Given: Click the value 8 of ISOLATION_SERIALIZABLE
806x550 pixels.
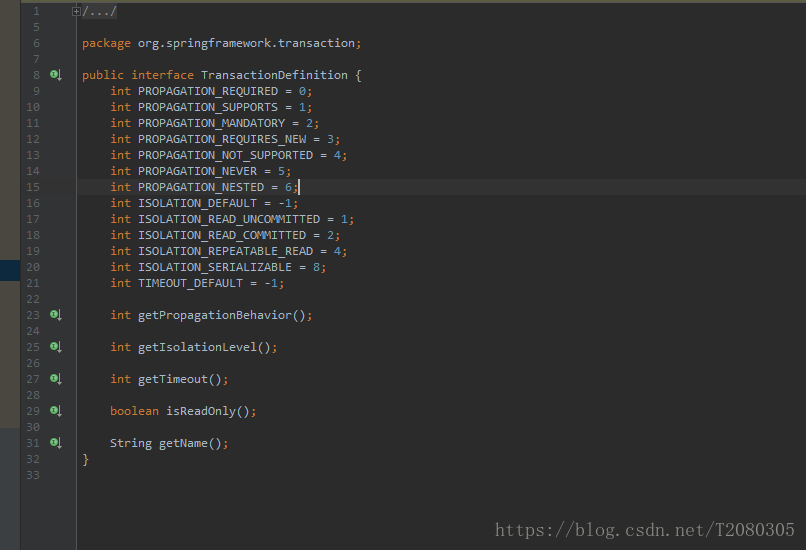Looking at the screenshot, I should coord(316,267).
